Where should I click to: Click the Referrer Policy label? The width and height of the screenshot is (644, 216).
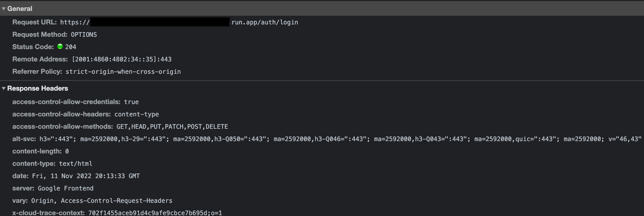tap(37, 72)
